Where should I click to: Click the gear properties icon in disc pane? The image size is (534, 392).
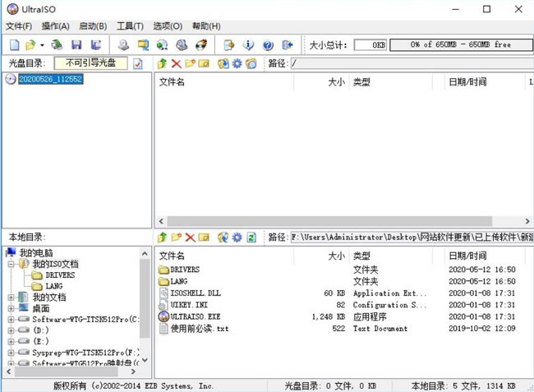tap(237, 63)
